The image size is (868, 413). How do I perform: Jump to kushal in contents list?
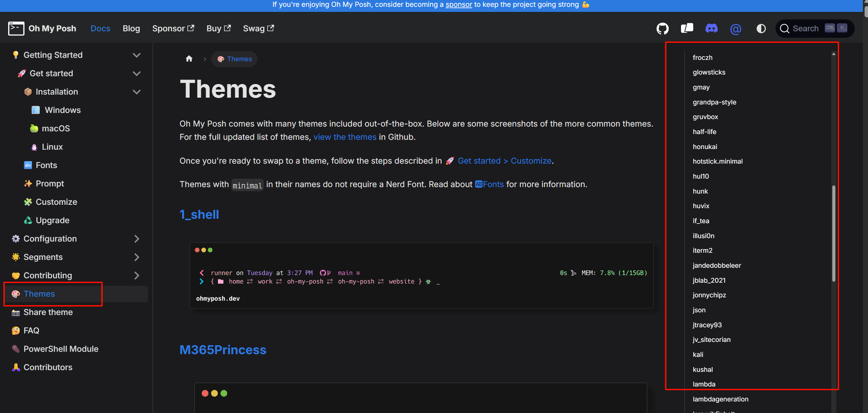[x=702, y=369]
